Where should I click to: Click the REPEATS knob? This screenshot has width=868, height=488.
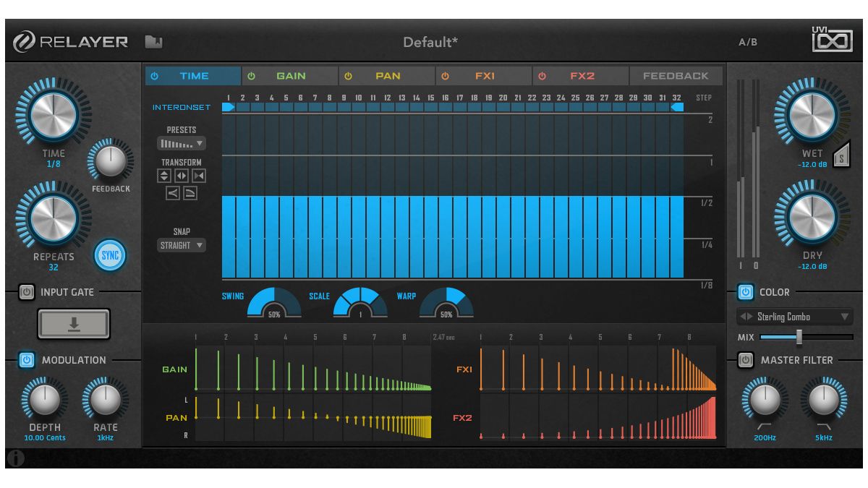[54, 218]
